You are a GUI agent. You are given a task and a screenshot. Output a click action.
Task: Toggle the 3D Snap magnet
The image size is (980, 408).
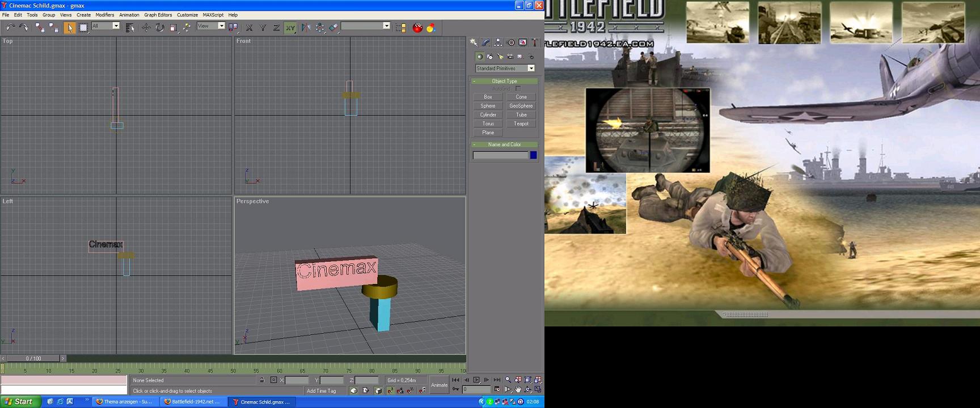(x=390, y=390)
